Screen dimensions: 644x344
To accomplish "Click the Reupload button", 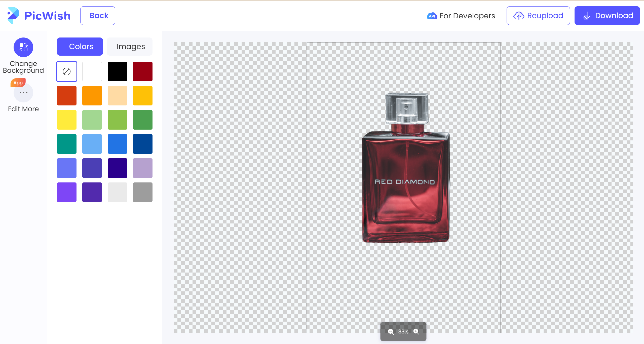I will click(538, 16).
